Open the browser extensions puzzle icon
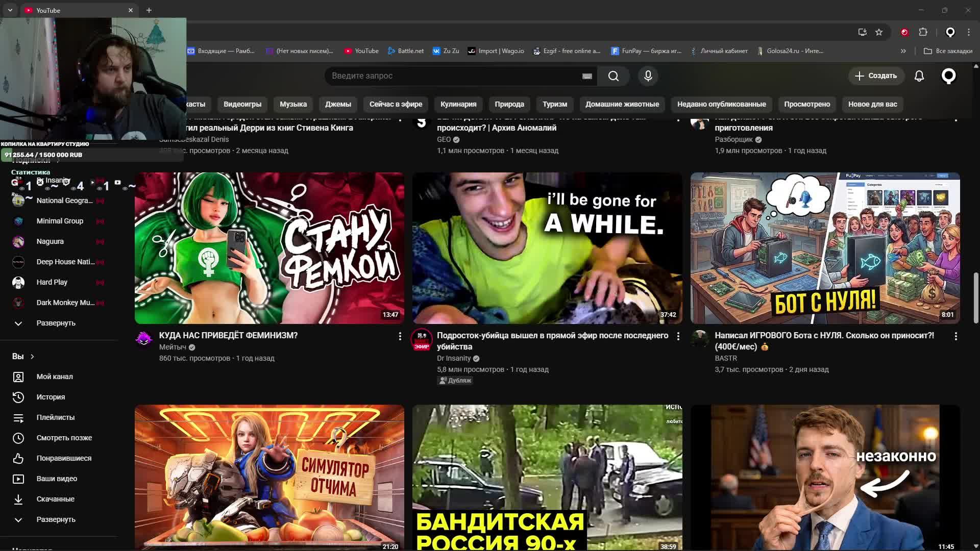Image resolution: width=980 pixels, height=551 pixels. 923,32
